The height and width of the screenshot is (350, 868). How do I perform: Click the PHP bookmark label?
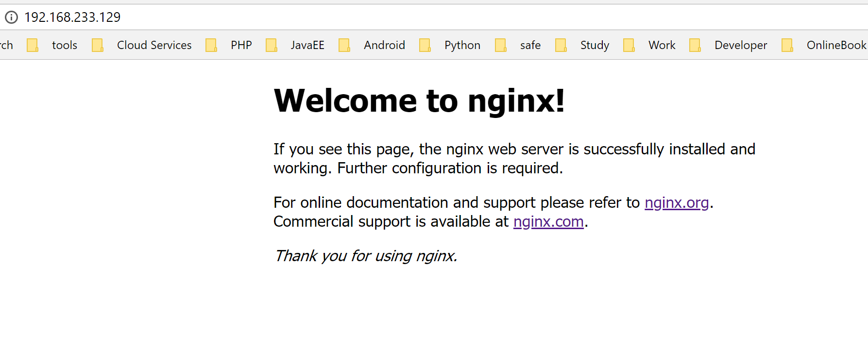241,45
